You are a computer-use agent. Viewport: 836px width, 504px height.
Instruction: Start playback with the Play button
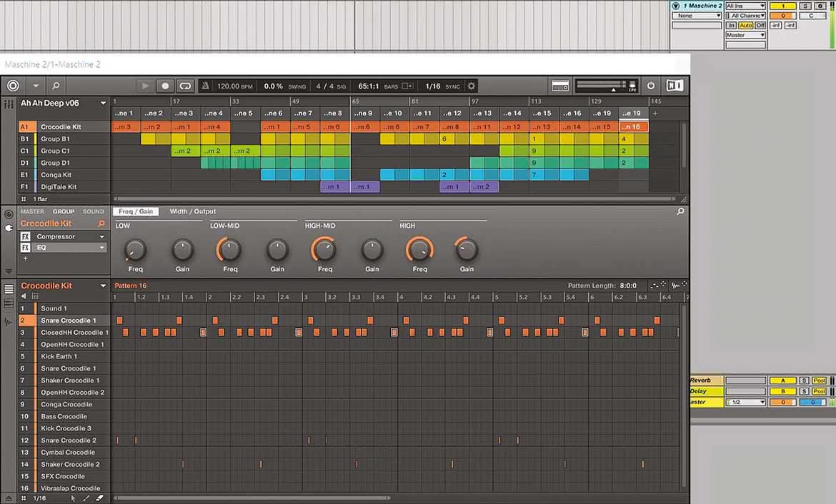coord(145,86)
